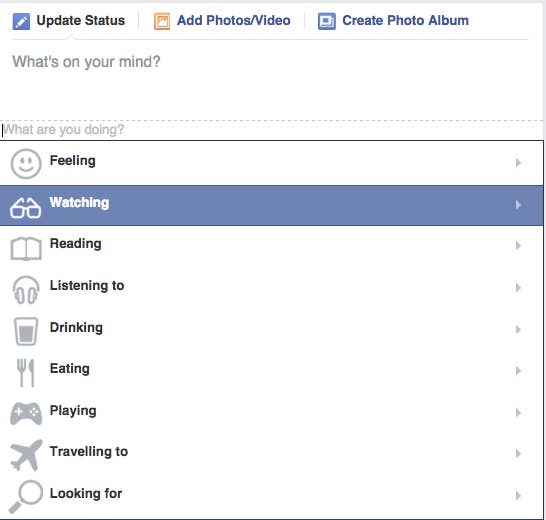This screenshot has width=546, height=520.
Task: Open the Add Photos/Video tab
Action: (222, 21)
